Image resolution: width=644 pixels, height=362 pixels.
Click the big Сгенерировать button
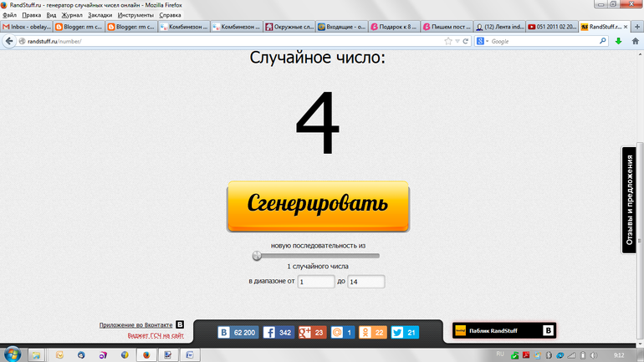[319, 206]
